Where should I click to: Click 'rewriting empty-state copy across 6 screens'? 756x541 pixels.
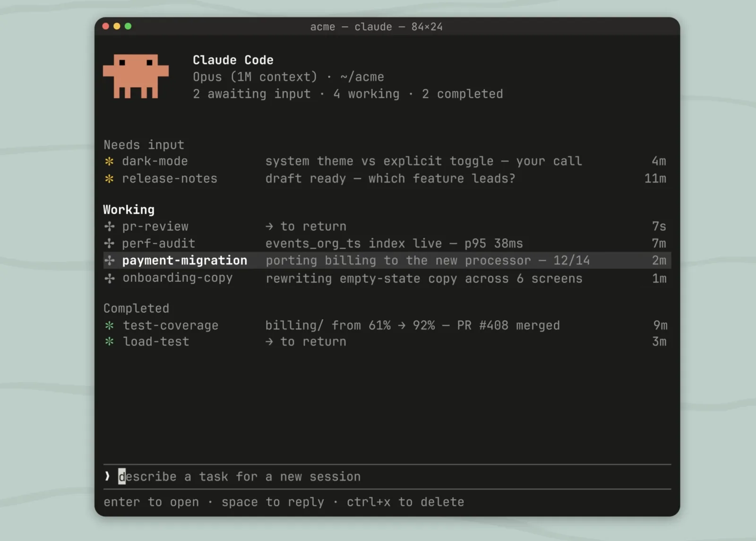[x=424, y=279]
